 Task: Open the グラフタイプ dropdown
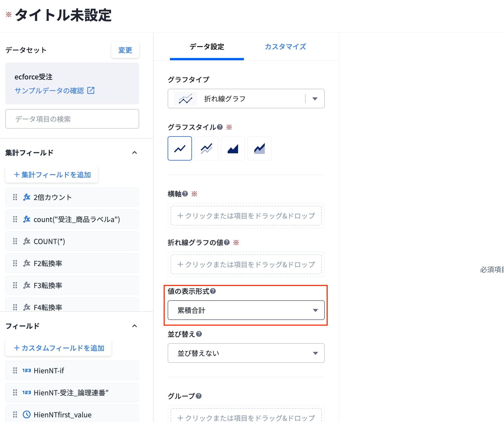246,99
